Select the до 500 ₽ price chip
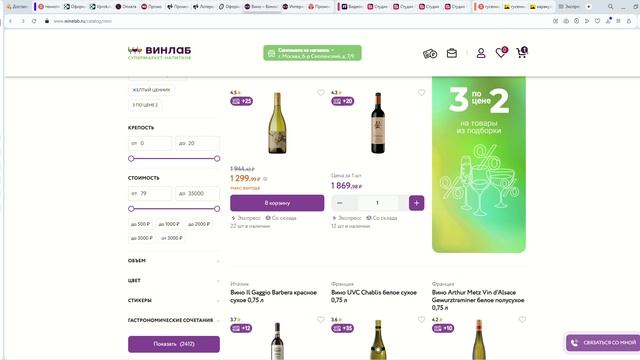640x360 pixels. coord(140,224)
